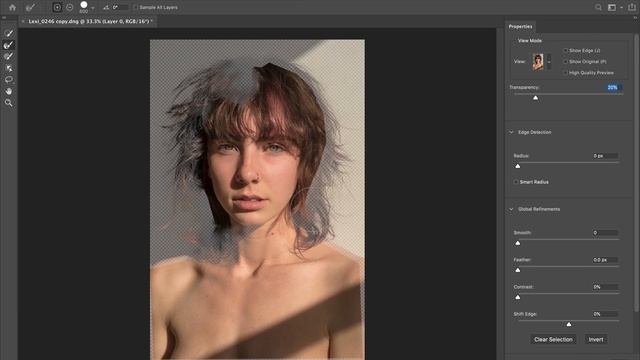
Task: Click the Properties panel vertical scrollbar
Action: click(x=637, y=173)
